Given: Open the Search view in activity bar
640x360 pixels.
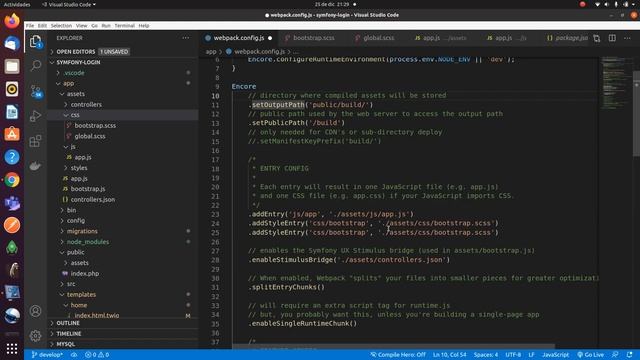Looking at the screenshot, I should point(36,65).
